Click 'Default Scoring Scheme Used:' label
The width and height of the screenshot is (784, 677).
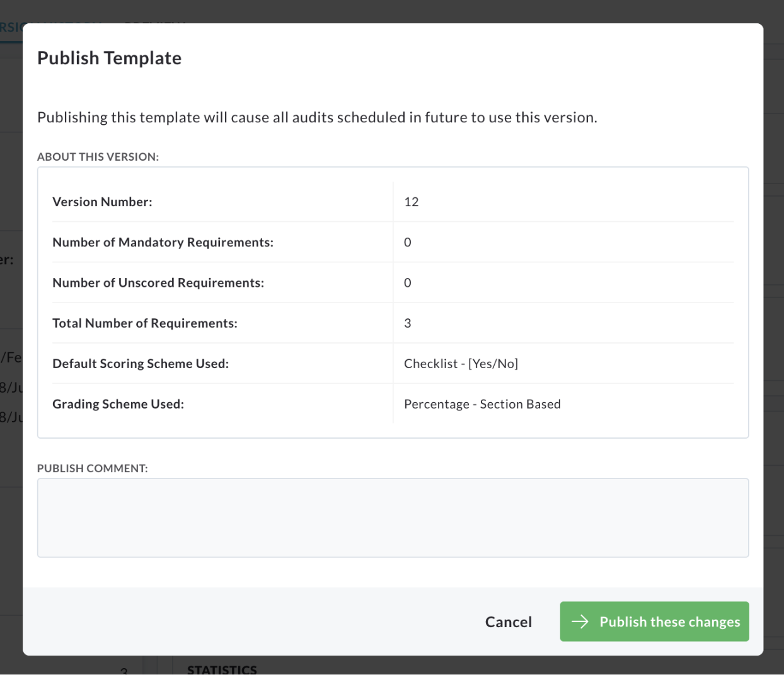141,364
